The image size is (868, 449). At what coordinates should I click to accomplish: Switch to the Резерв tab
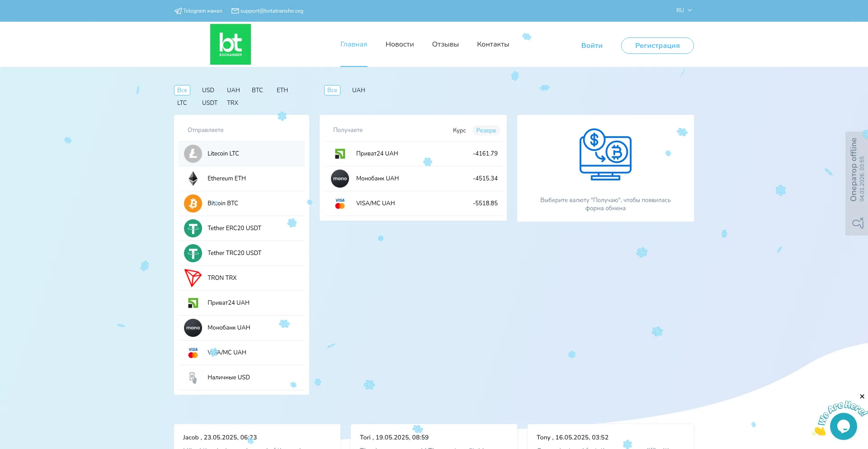(486, 130)
